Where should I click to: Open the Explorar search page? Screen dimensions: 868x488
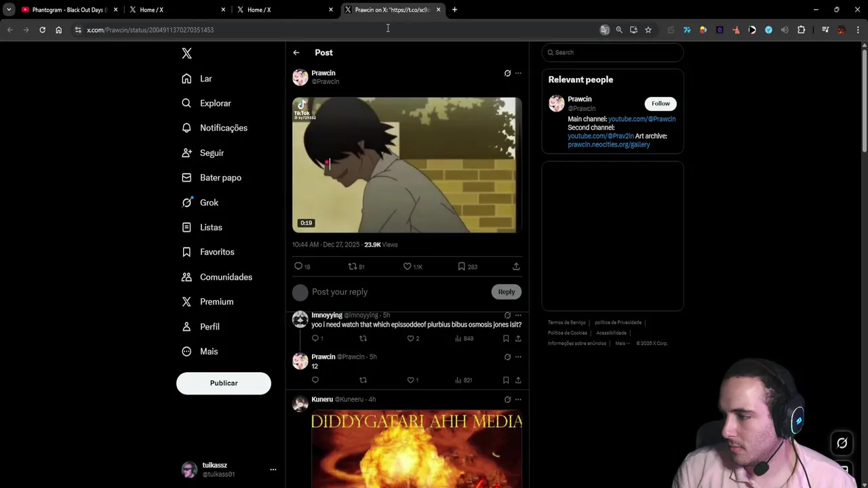206,103
